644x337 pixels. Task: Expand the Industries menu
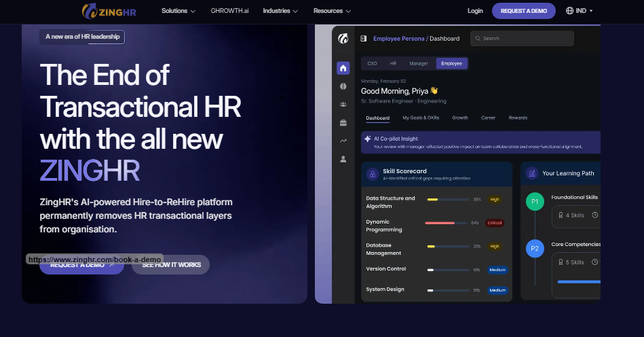click(280, 11)
